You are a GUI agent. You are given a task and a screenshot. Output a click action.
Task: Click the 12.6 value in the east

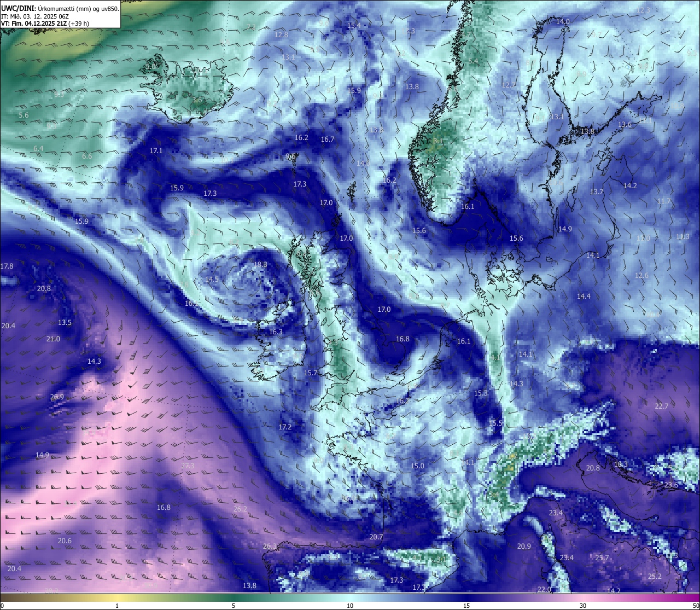click(x=641, y=275)
